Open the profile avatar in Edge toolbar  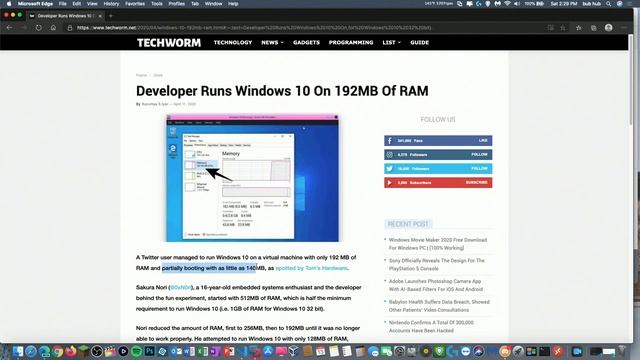[609, 28]
